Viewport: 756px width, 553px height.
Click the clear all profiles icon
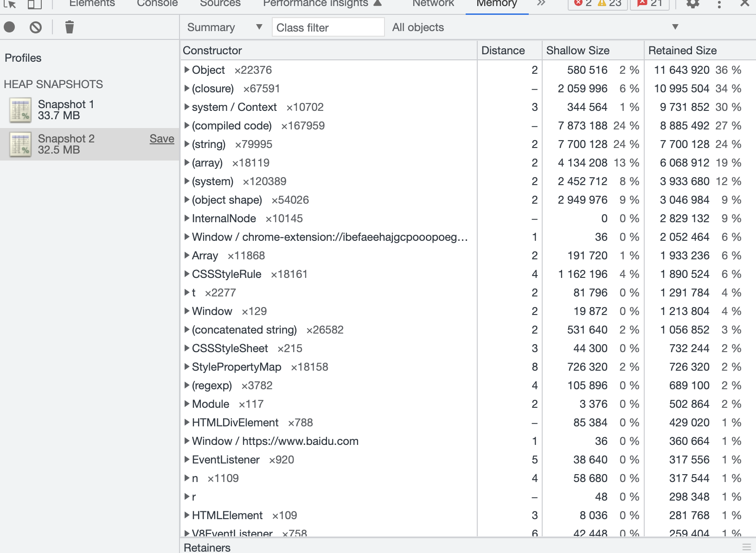click(36, 27)
